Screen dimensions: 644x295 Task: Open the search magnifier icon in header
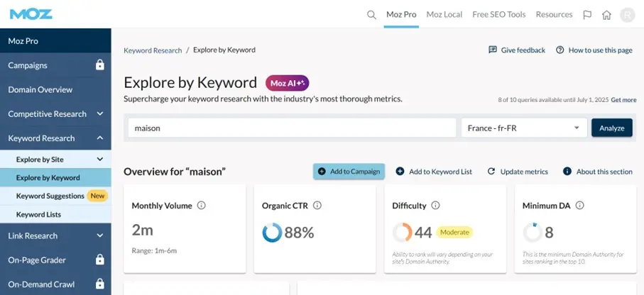click(371, 15)
